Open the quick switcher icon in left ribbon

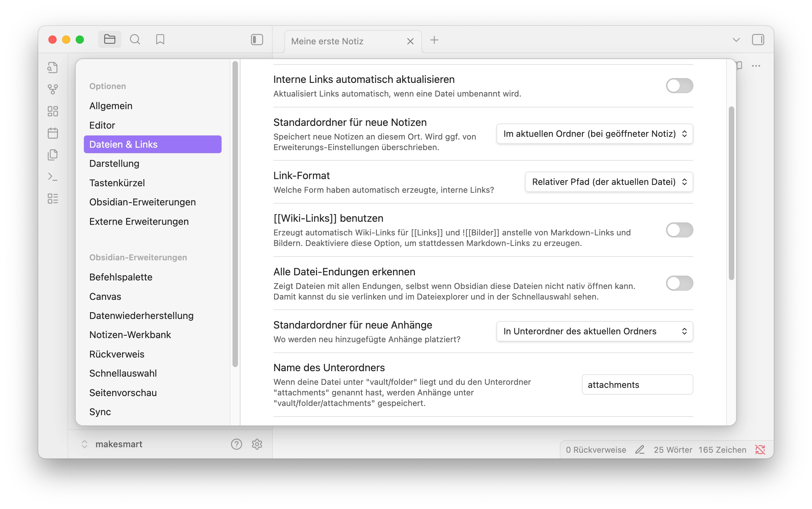(x=52, y=68)
